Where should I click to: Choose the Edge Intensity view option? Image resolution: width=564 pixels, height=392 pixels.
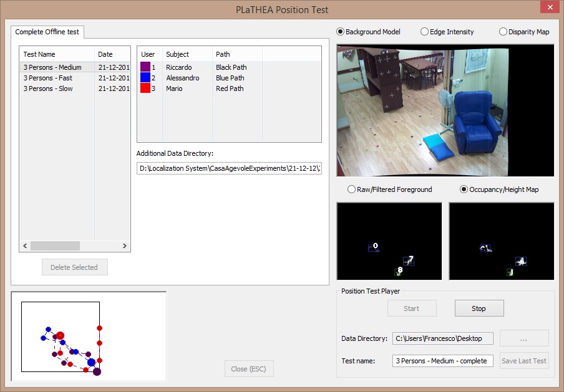point(425,32)
